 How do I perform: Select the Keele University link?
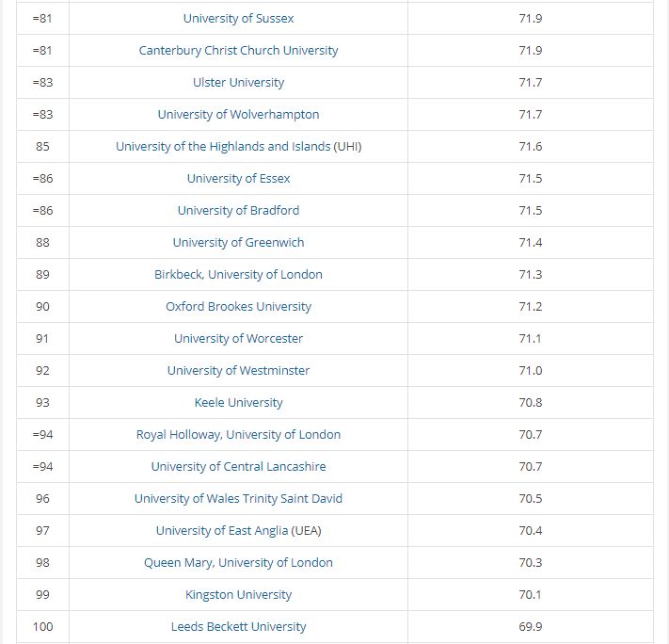pos(238,403)
